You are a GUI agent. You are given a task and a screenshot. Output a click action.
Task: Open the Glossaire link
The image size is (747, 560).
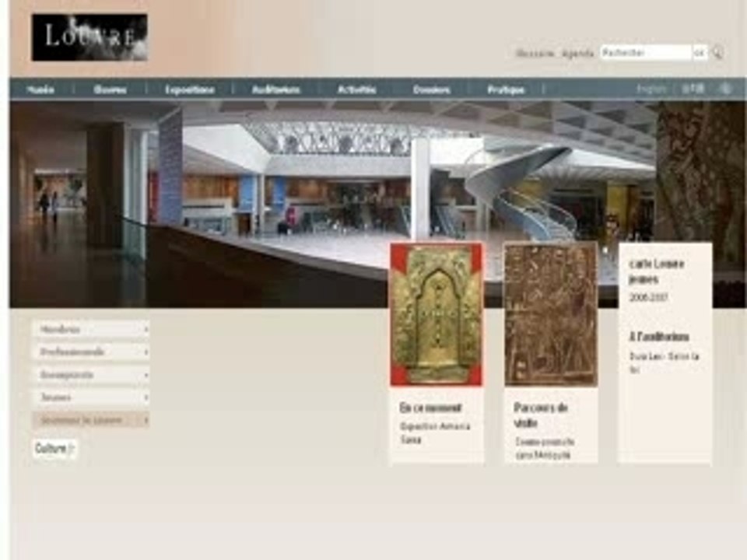click(x=535, y=54)
